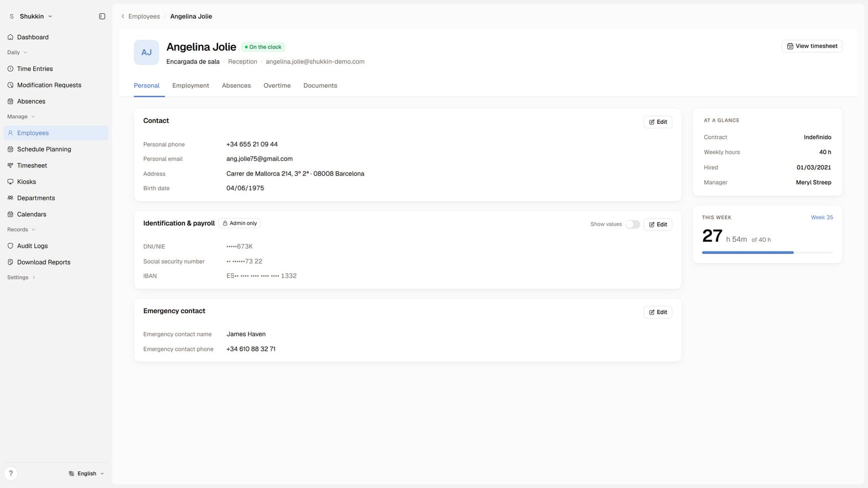The height and width of the screenshot is (488, 868).
Task: Edit the Contact section
Action: (x=658, y=122)
